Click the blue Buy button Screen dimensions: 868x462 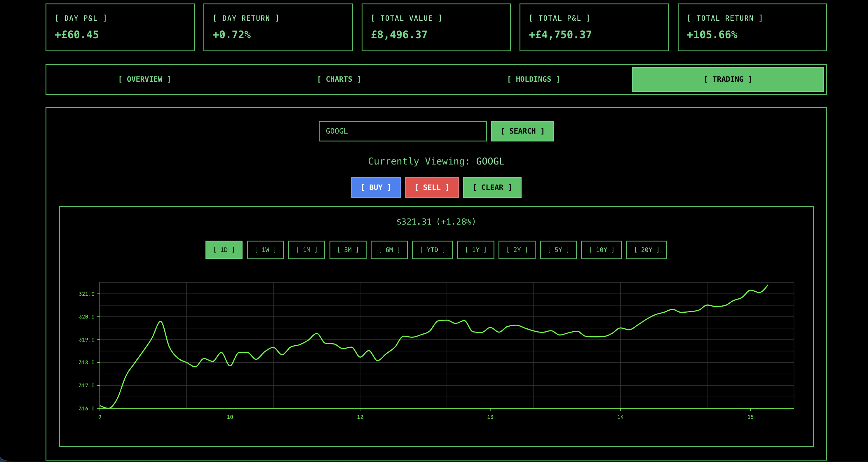(376, 187)
